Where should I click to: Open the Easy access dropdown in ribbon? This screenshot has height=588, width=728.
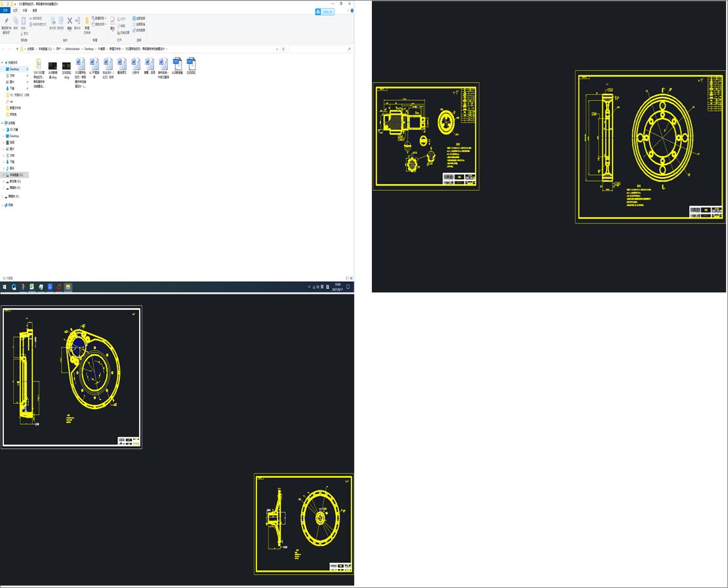click(99, 24)
